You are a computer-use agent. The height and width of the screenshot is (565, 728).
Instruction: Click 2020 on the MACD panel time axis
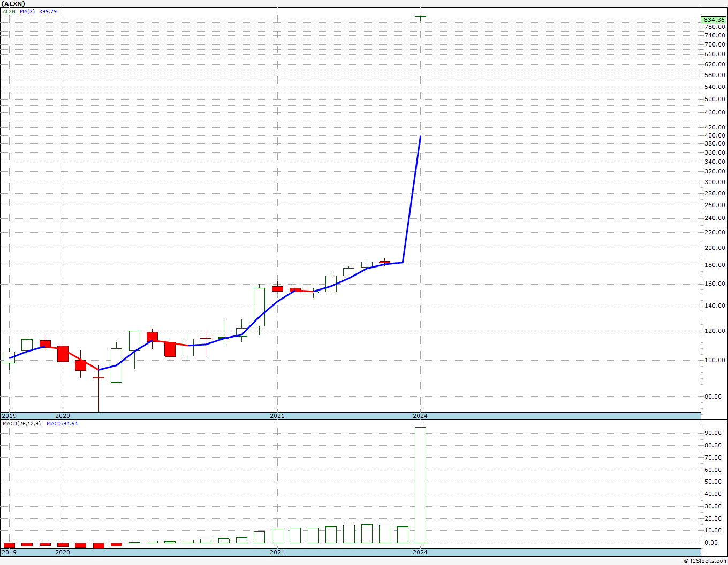63,552
